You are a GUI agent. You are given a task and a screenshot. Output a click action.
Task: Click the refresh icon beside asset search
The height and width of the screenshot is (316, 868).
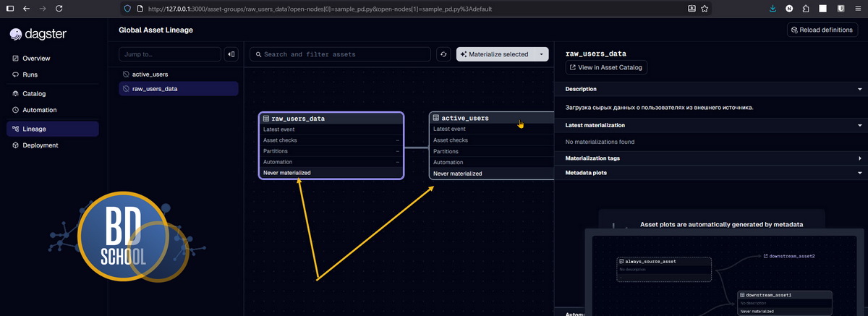443,54
